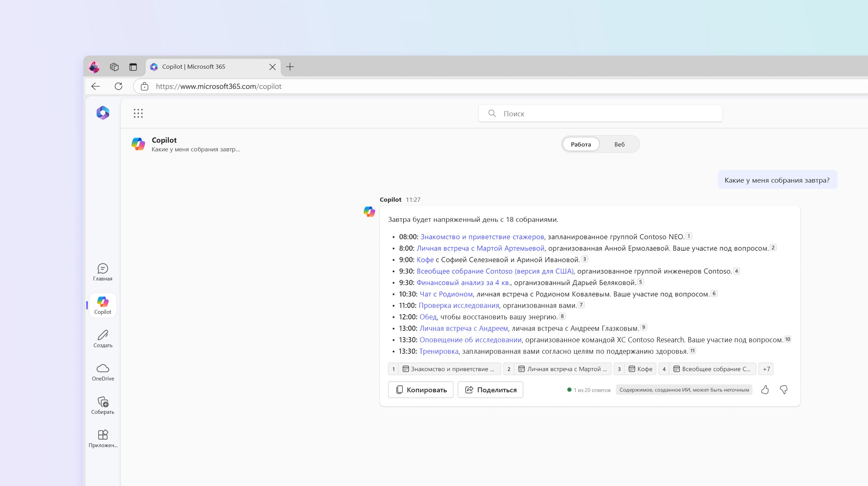
Task: Open reference chip 1 Знакомство и приветствие
Action: pos(444,369)
